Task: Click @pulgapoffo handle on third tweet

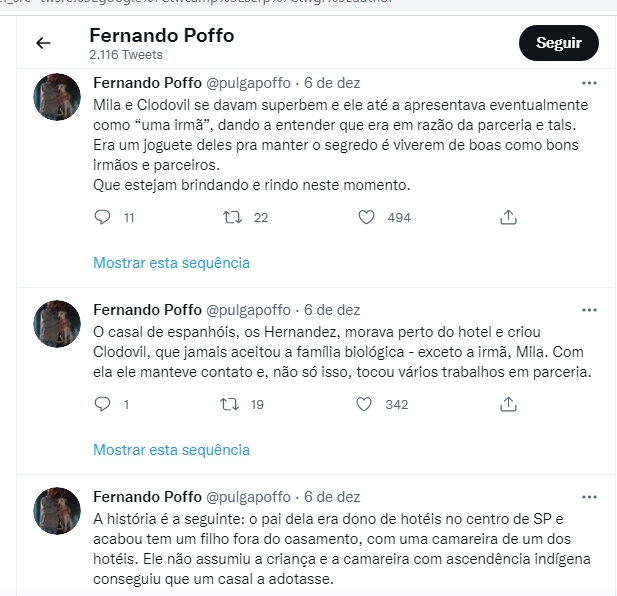Action: (x=247, y=497)
